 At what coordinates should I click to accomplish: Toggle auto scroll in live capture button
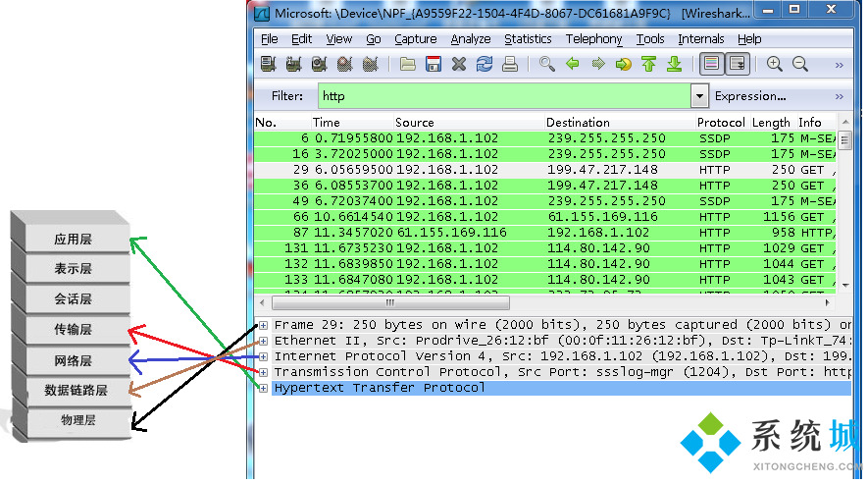[x=737, y=65]
